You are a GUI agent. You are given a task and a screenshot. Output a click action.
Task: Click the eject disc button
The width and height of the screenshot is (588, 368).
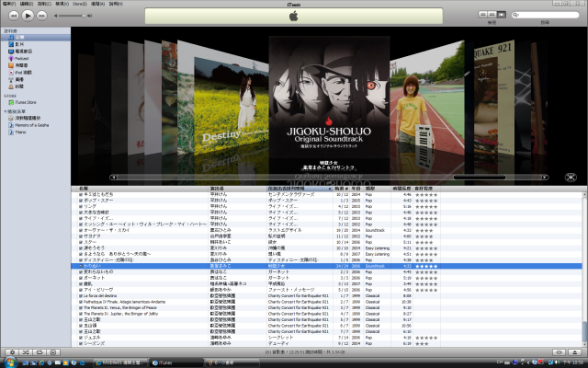(574, 352)
